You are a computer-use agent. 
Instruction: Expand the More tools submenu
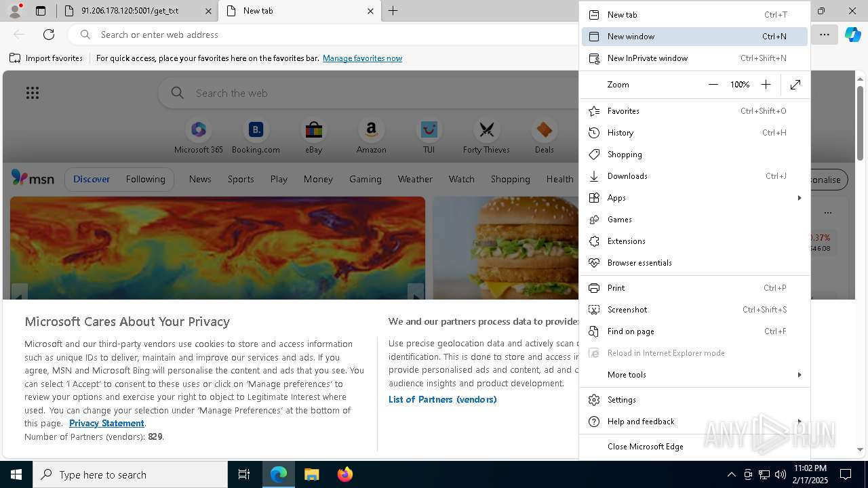pyautogui.click(x=694, y=375)
